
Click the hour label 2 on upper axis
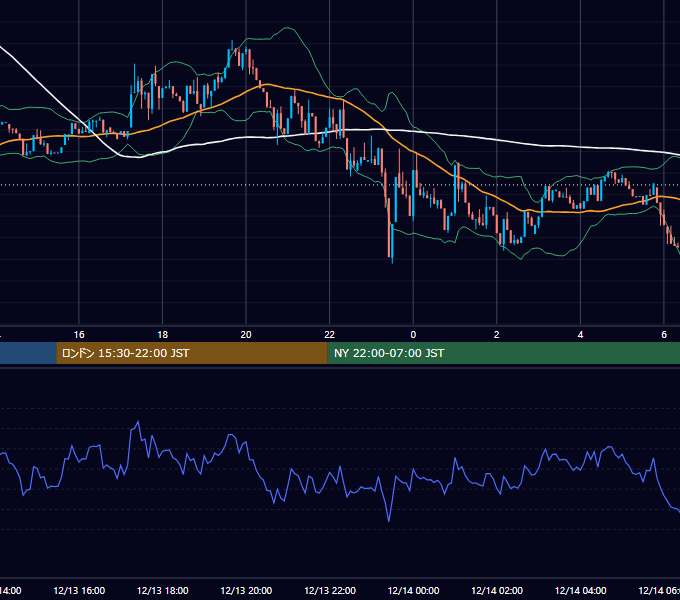pyautogui.click(x=497, y=335)
